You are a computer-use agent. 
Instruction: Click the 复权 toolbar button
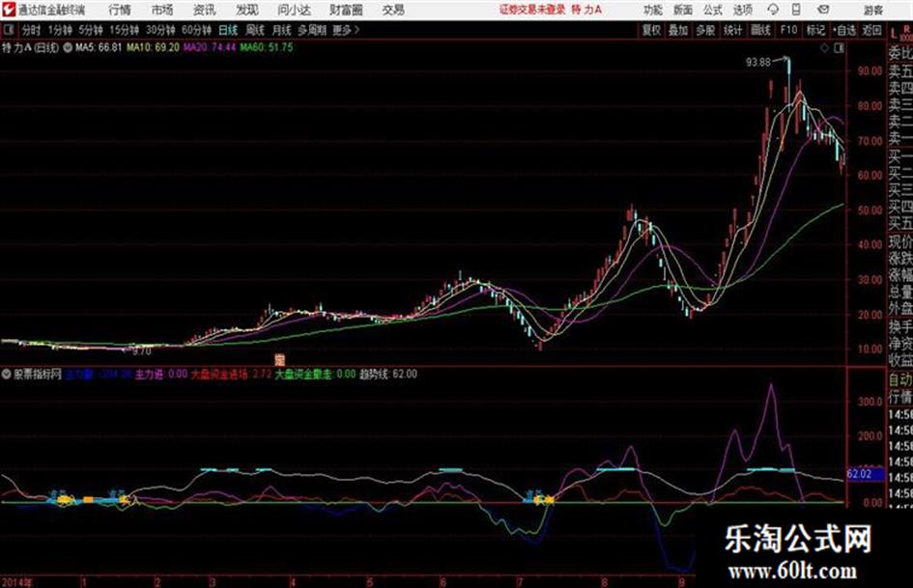(x=651, y=30)
